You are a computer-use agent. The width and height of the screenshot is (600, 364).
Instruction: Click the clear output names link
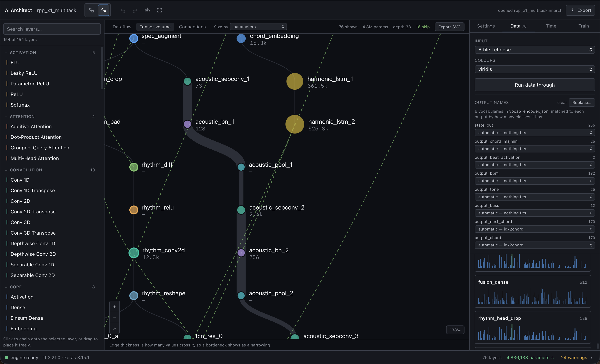click(562, 103)
